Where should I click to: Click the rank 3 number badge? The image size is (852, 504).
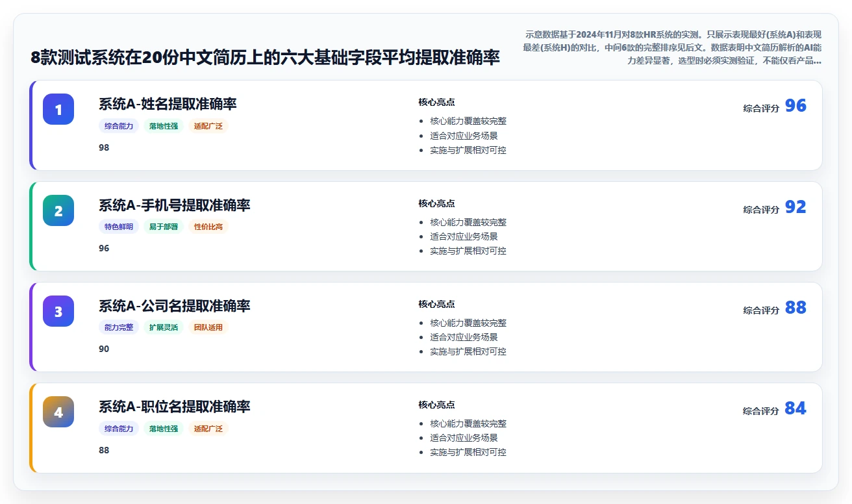pos(58,311)
